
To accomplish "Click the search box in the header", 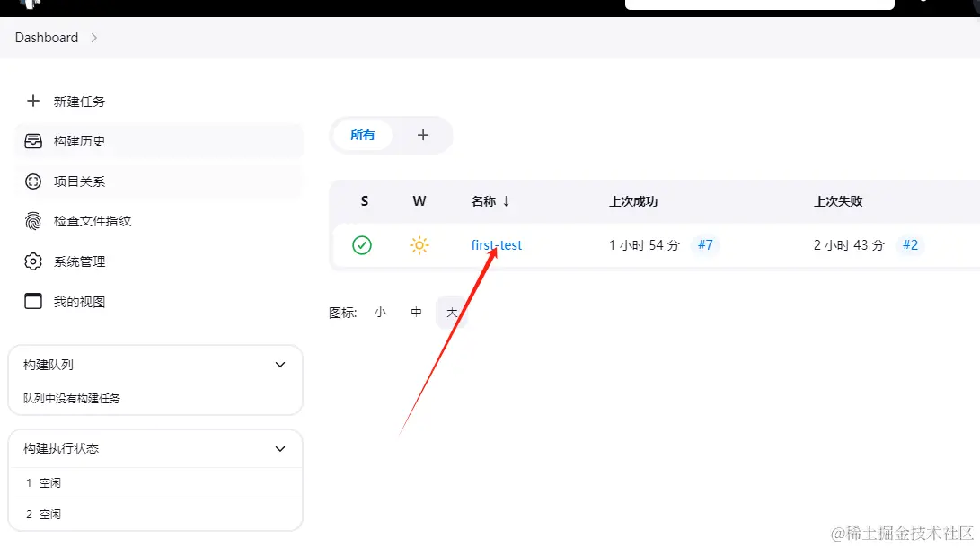I will [759, 4].
